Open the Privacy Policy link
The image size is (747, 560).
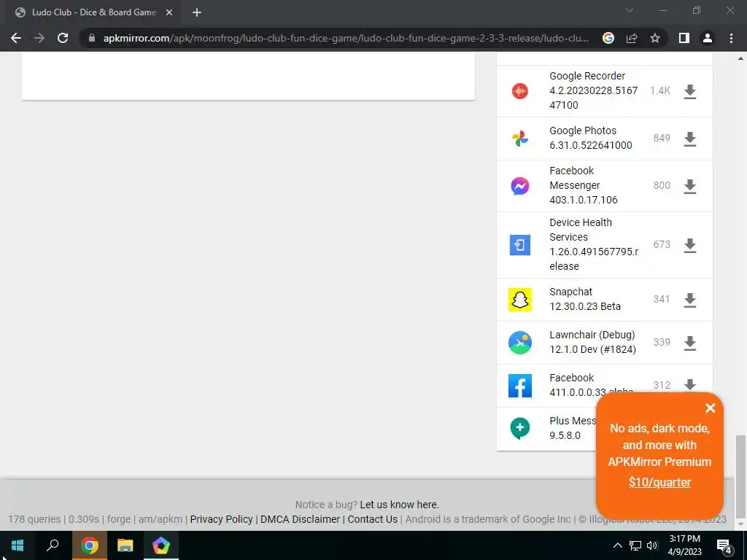[222, 519]
